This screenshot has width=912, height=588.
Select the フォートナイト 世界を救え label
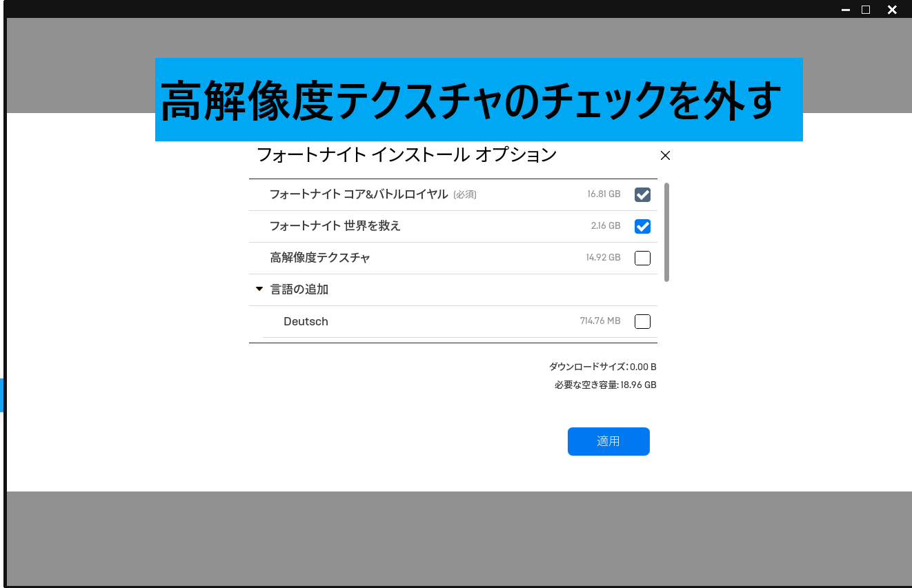tap(335, 226)
